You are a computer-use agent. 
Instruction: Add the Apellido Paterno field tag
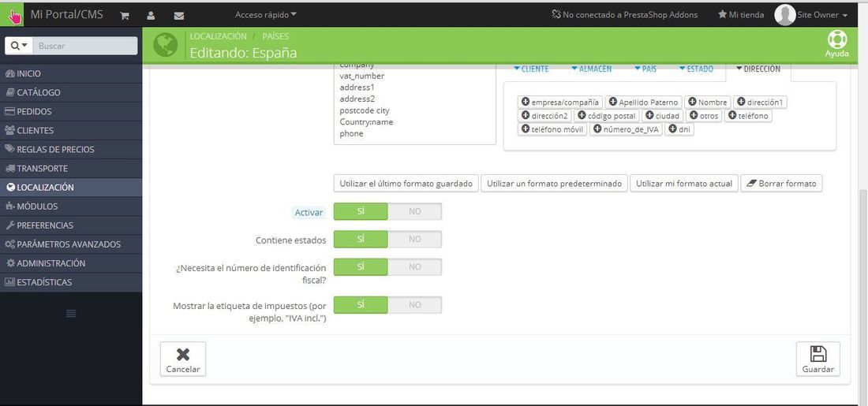pyautogui.click(x=644, y=102)
